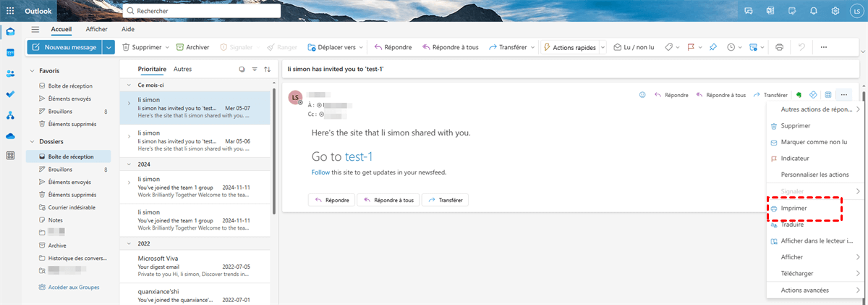868x305 pixels.
Task: Collapse the Dossiers folder tree
Action: tap(33, 142)
